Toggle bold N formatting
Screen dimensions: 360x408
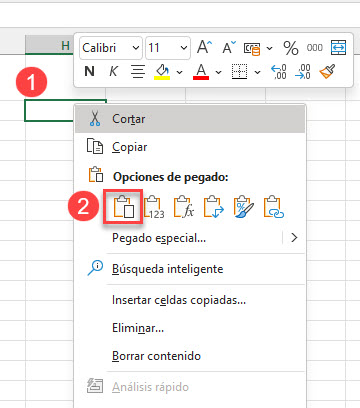pos(89,71)
